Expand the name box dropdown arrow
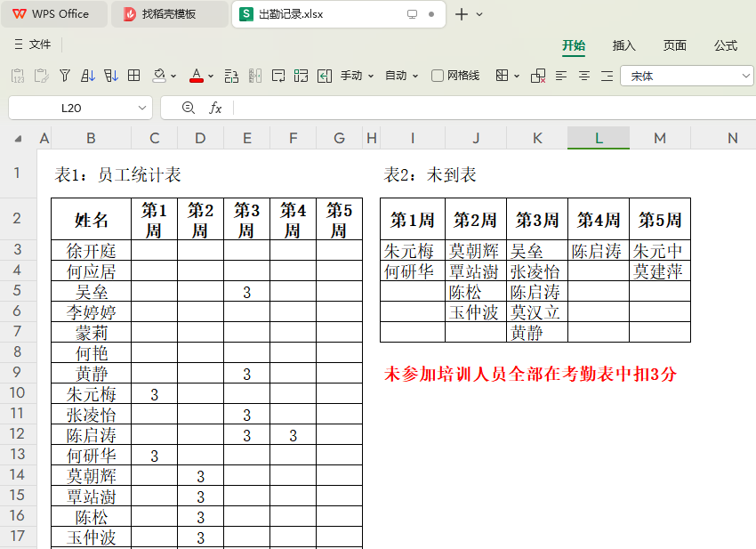Screen dimensions: 756x549 [141, 108]
